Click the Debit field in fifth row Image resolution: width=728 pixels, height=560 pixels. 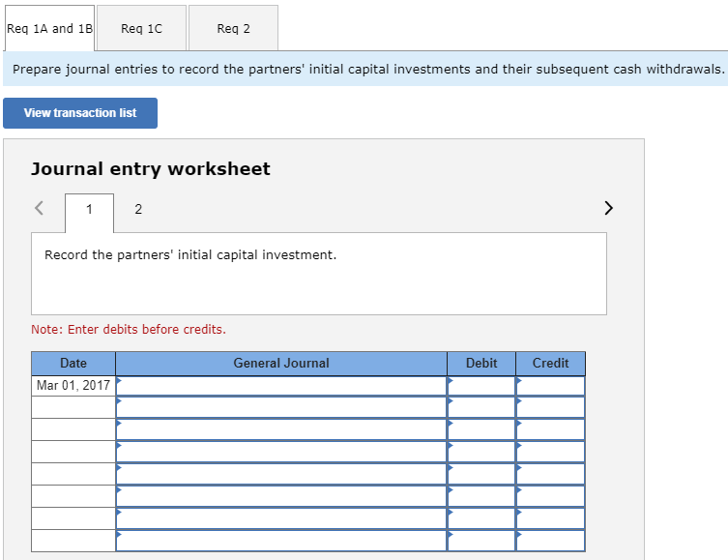tap(481, 474)
